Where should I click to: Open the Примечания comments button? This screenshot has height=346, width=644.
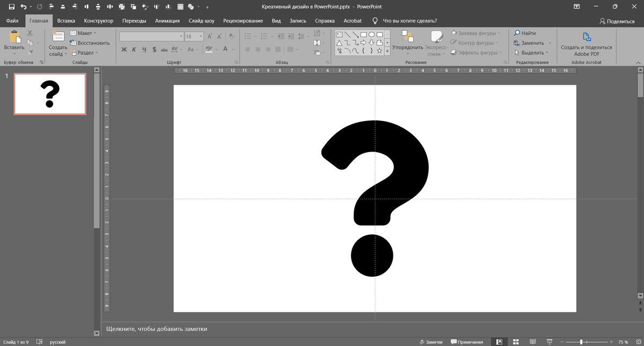[467, 342]
